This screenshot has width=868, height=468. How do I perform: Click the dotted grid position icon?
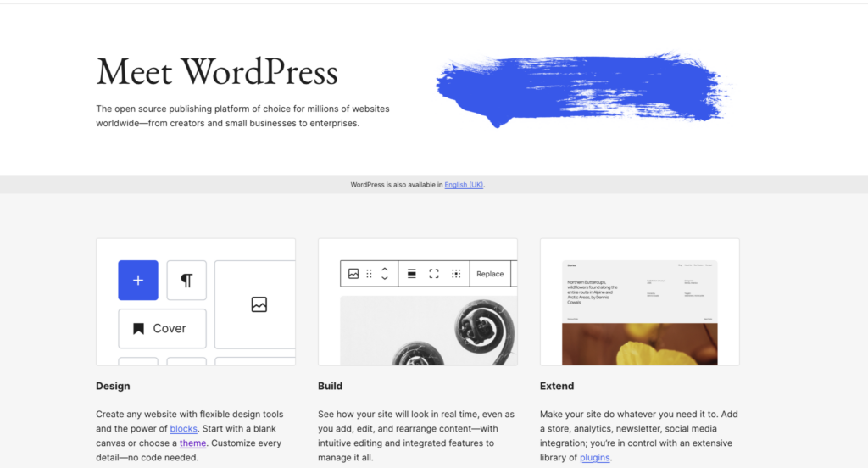click(x=456, y=274)
